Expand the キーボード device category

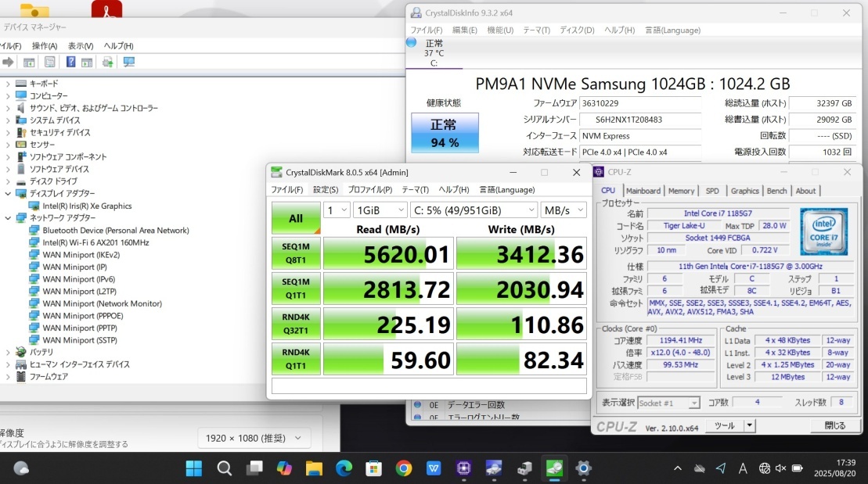pyautogui.click(x=8, y=84)
